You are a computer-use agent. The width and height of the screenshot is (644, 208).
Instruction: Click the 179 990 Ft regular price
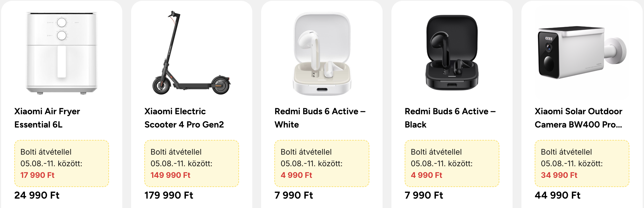coord(169,195)
